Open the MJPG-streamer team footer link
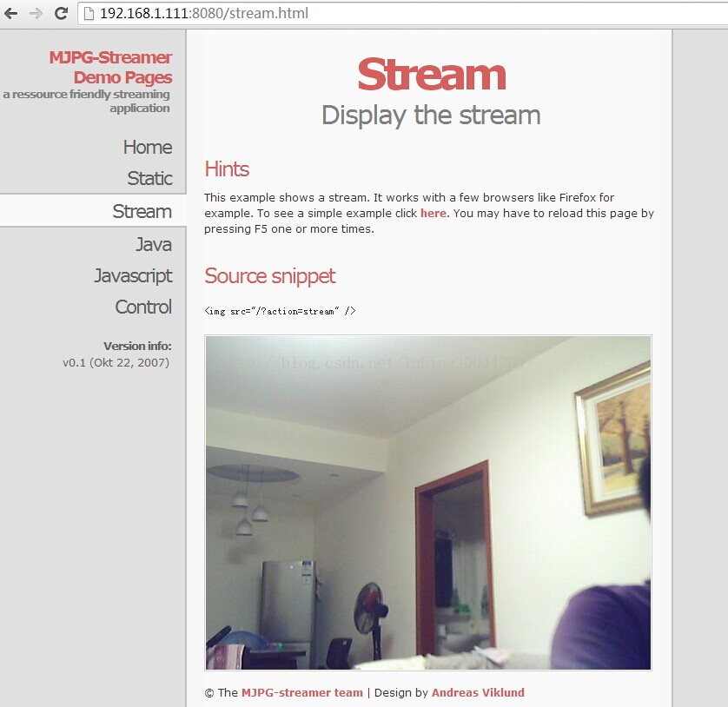 click(301, 692)
